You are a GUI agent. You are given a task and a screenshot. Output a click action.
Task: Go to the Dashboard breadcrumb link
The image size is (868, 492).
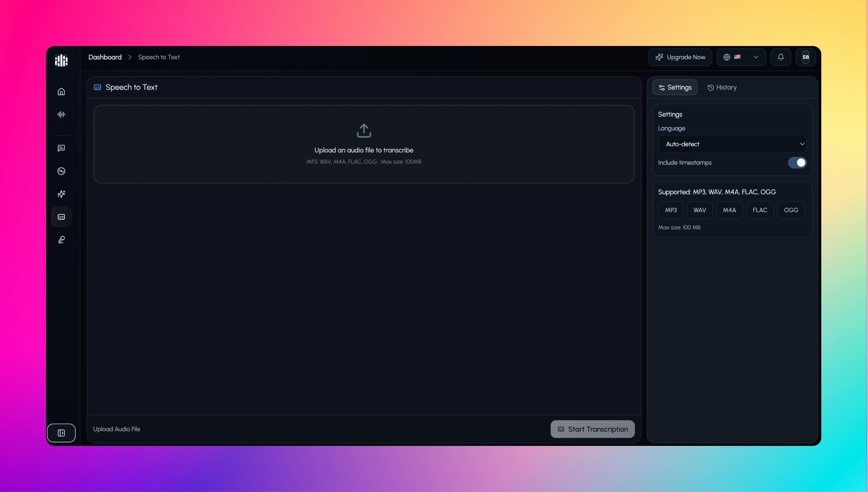point(105,57)
